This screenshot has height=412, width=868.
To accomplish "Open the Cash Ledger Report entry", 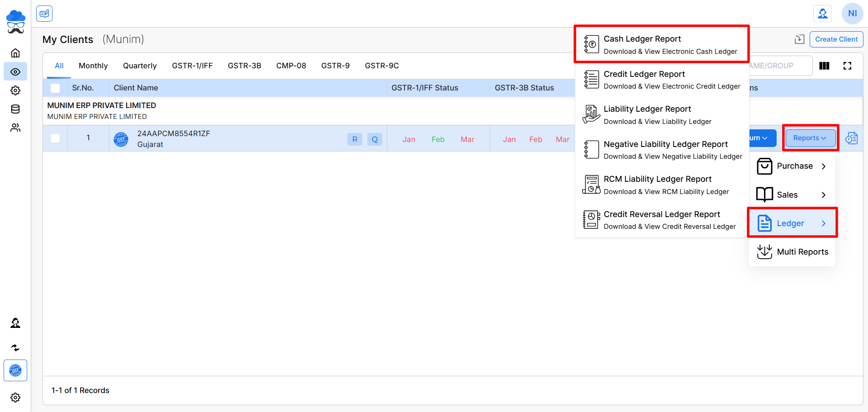I will [661, 44].
